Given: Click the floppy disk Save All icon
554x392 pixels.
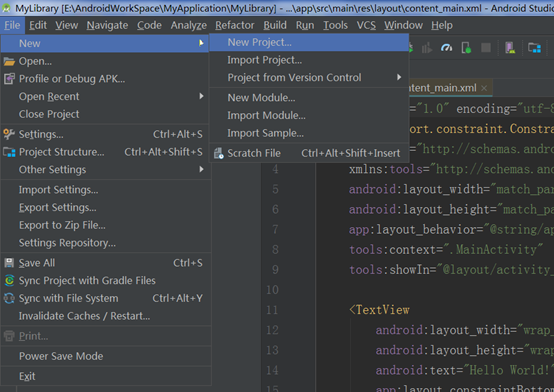Looking at the screenshot, I should tap(9, 263).
